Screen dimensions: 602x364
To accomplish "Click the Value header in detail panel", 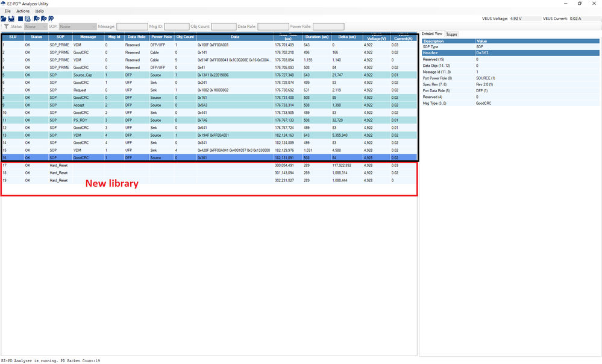I will [x=537, y=41].
